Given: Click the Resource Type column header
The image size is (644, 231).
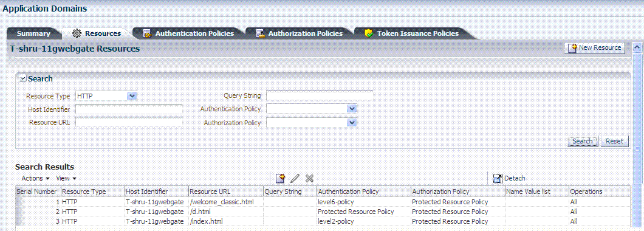Looking at the screenshot, I should [x=92, y=191].
